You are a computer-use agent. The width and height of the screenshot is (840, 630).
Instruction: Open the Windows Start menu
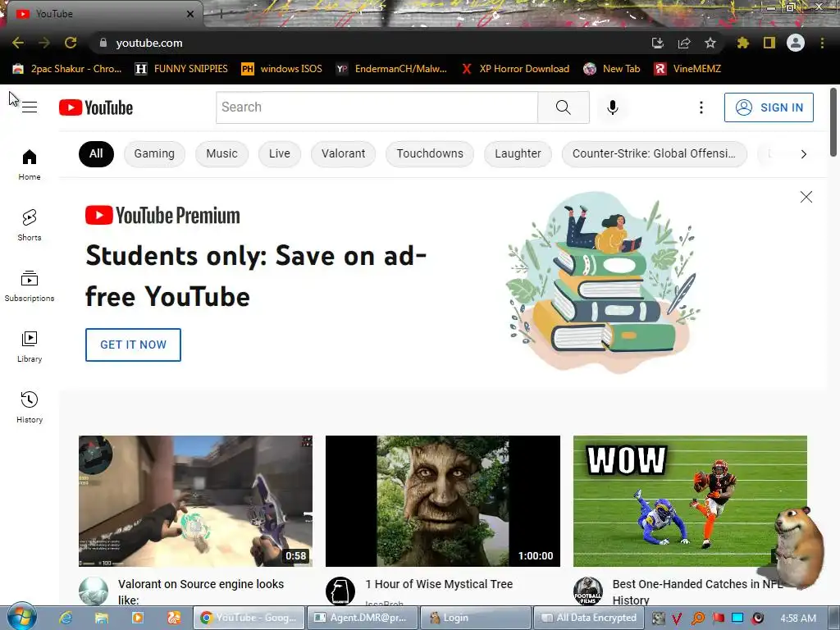click(x=22, y=617)
